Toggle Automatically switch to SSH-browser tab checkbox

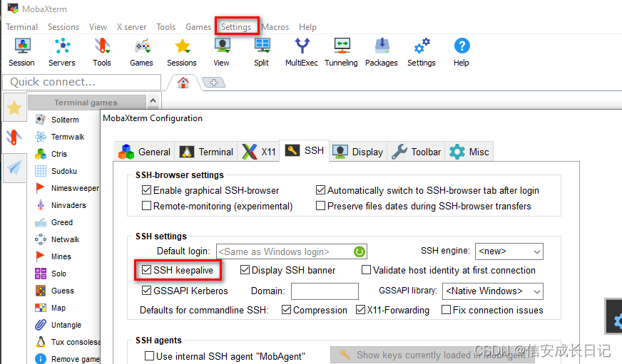click(x=320, y=190)
